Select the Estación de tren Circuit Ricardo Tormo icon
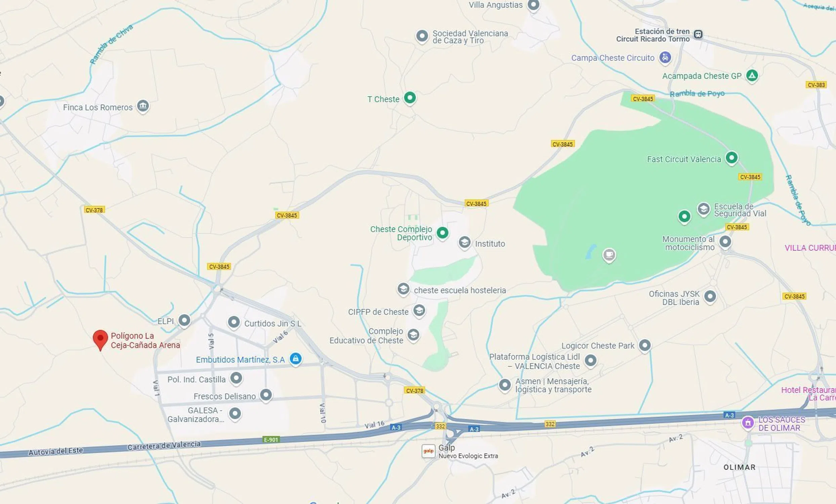Viewport: 836px width, 504px height. point(698,34)
